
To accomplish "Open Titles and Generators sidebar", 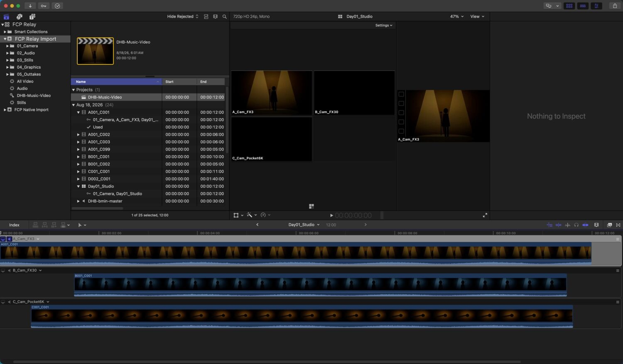I will pyautogui.click(x=32, y=17).
